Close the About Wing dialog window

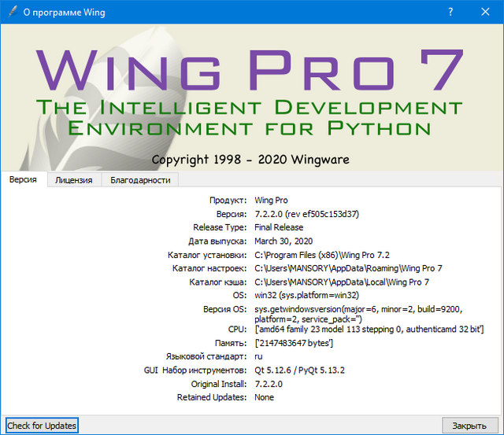click(486, 13)
